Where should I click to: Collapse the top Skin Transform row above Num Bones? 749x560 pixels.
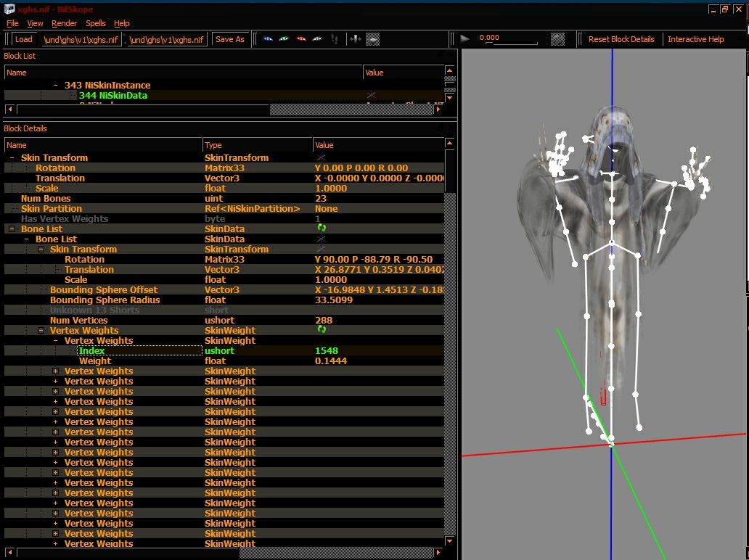point(12,157)
